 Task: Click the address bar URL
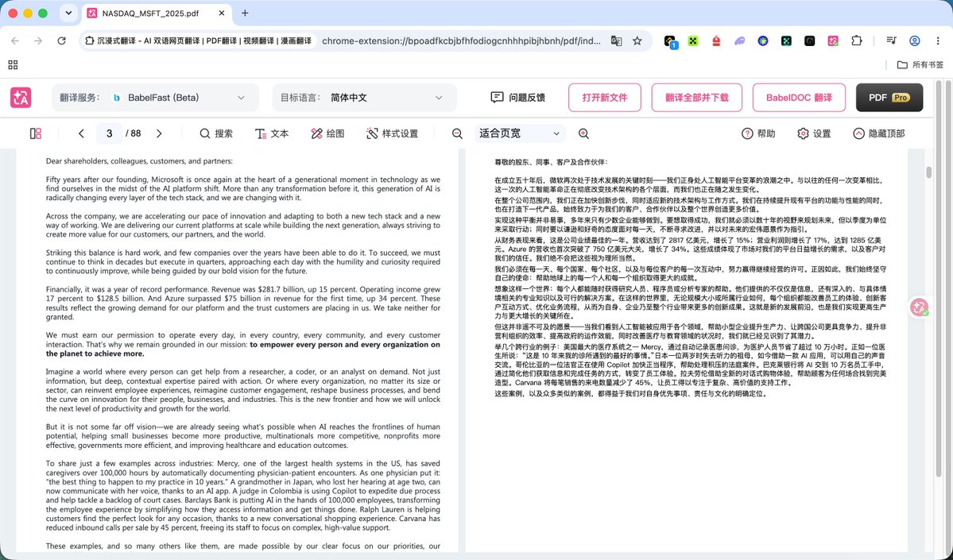tap(461, 41)
